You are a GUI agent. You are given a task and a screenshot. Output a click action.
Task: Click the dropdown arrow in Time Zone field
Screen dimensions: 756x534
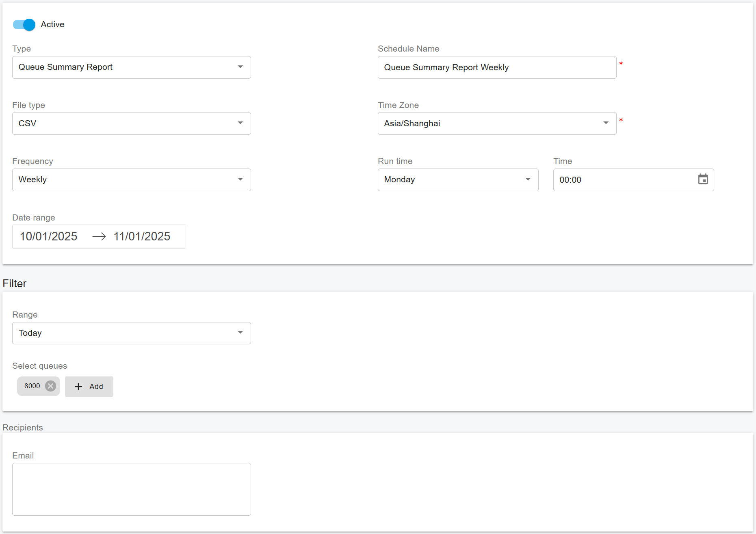click(x=606, y=123)
